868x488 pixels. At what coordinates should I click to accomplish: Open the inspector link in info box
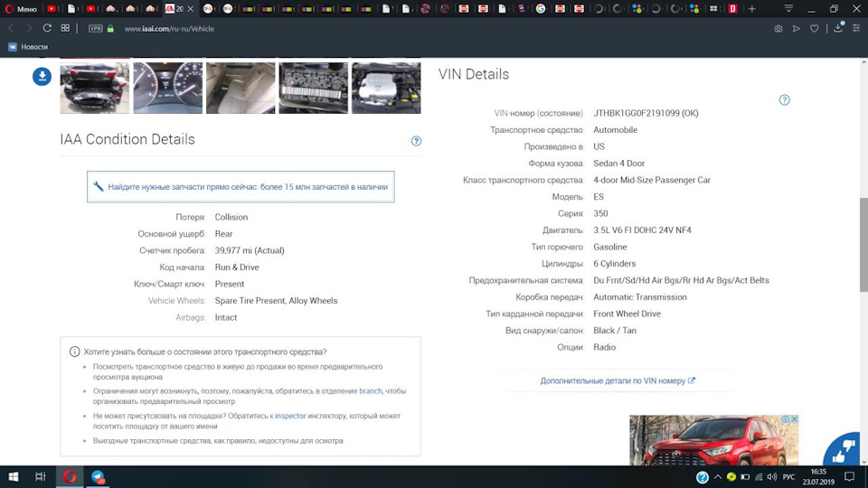290,416
